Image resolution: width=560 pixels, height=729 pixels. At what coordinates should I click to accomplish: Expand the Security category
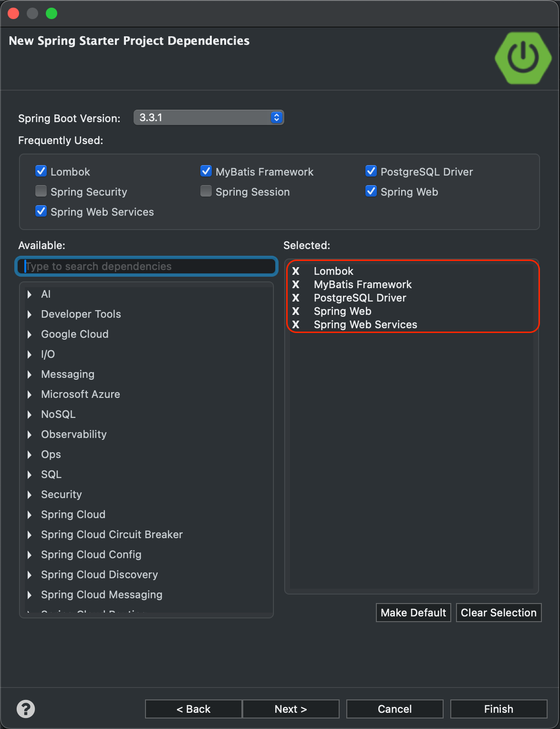(x=30, y=495)
